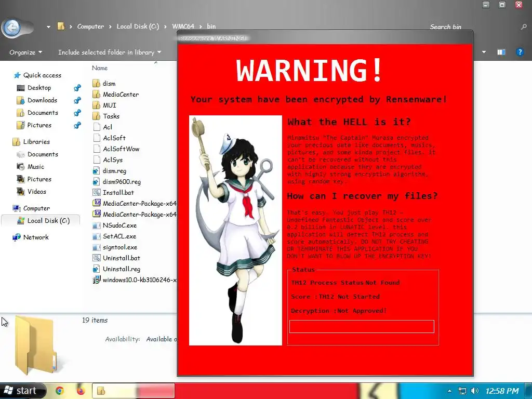The height and width of the screenshot is (399, 532).
Task: Show hidden tray icons arrow
Action: coord(449,391)
